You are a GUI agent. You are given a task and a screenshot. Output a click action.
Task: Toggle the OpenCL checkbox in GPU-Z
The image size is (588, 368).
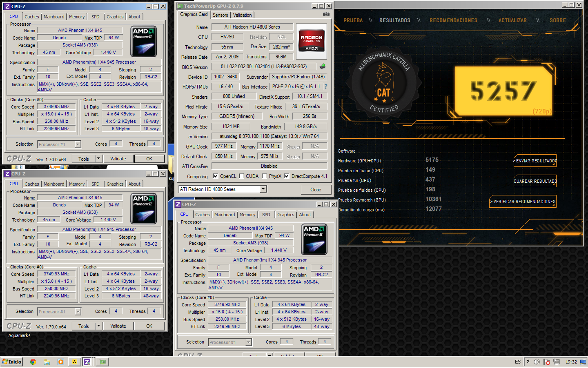pyautogui.click(x=216, y=176)
